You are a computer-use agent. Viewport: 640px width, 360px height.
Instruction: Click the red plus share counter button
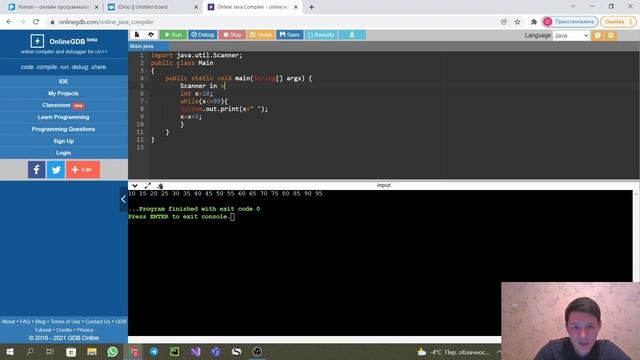(x=83, y=169)
